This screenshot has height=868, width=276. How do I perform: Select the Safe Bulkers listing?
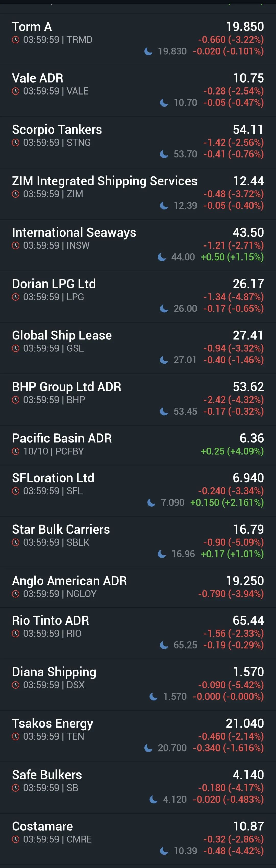tap(47, 775)
